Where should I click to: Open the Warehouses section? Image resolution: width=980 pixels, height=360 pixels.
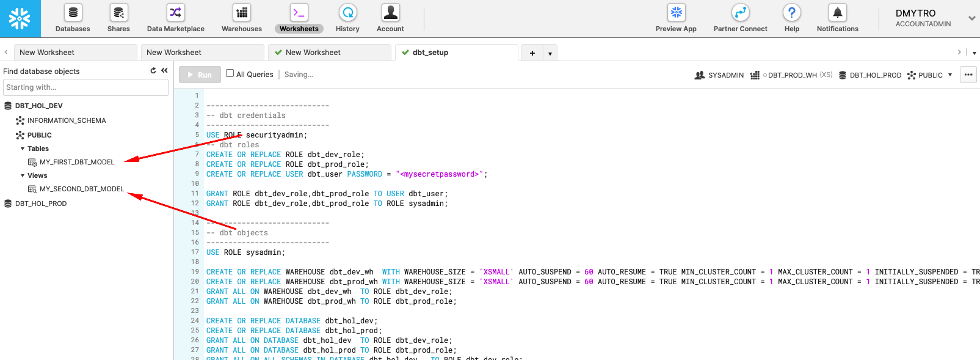pos(242,13)
